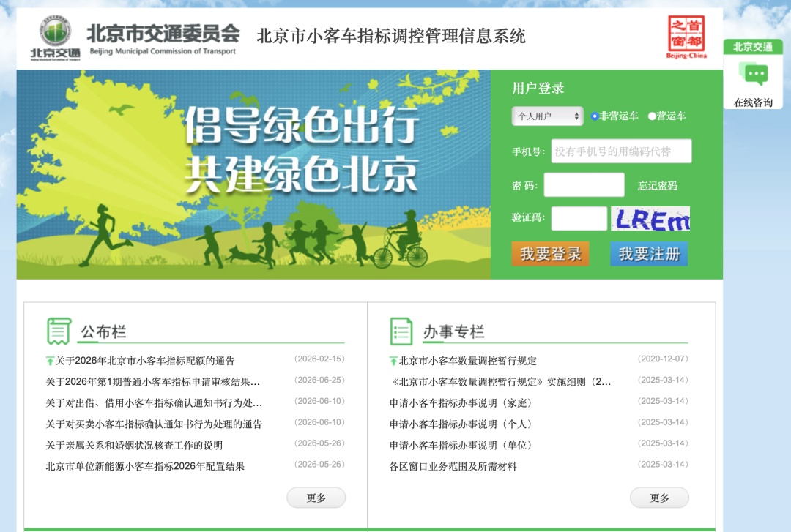This screenshot has width=791, height=532.
Task: Click the 办事专栏 section title
Action: [x=453, y=331]
